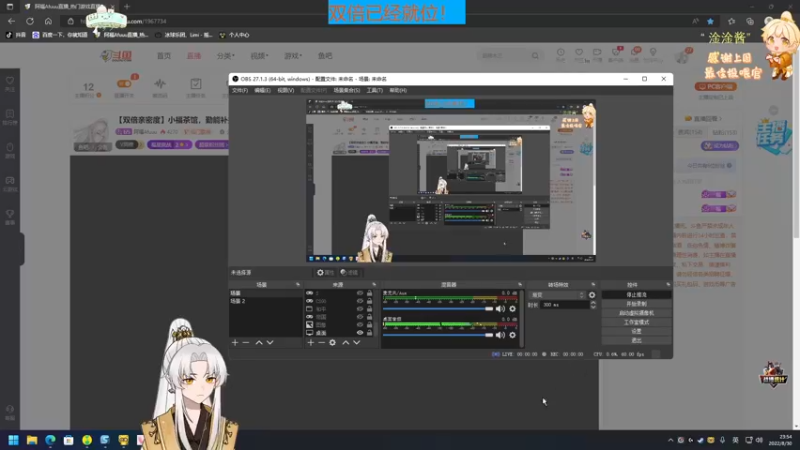Pop out the Audio Mixer dock with its header icon
800x450 pixels.
click(520, 285)
